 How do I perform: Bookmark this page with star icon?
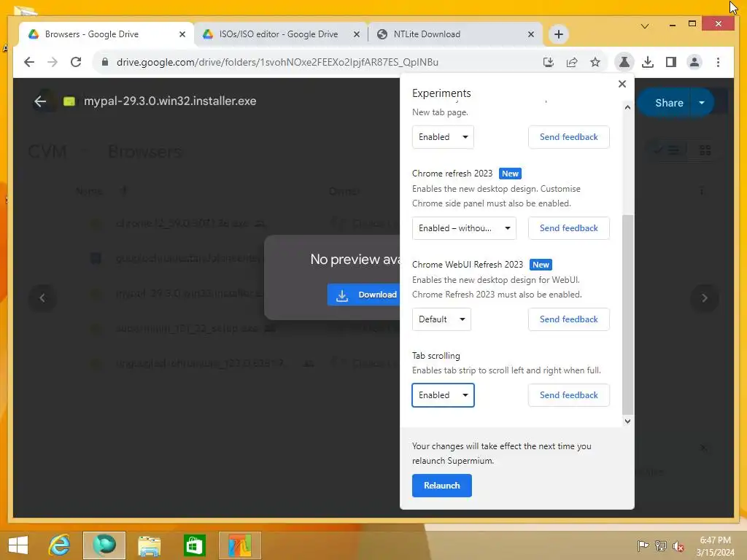tap(595, 62)
